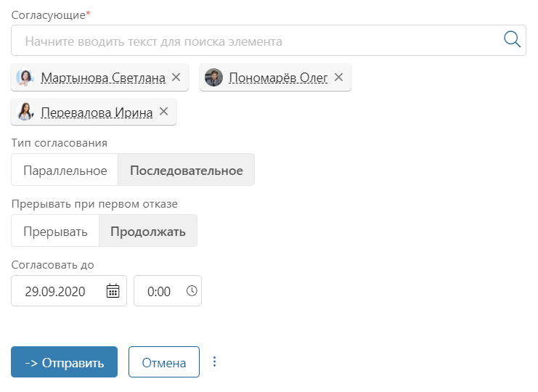Click the date field 29.09.2020
Viewport: 538px width, 392px height.
69,291
